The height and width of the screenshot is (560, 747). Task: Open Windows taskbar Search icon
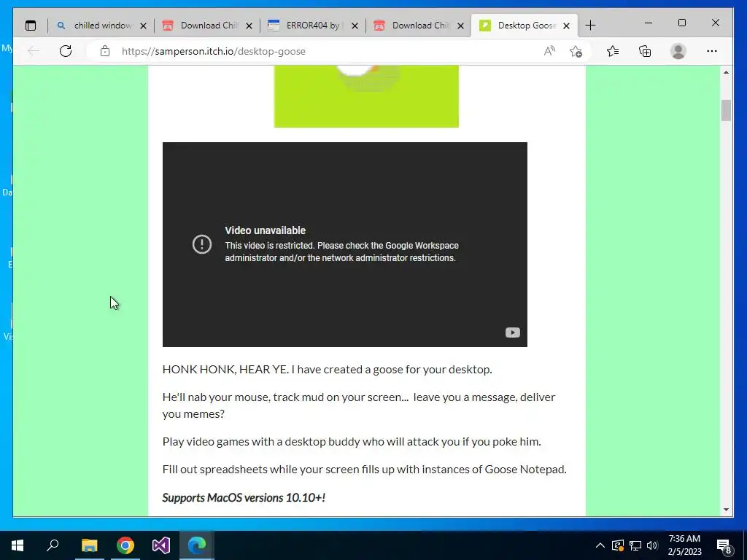tap(53, 545)
